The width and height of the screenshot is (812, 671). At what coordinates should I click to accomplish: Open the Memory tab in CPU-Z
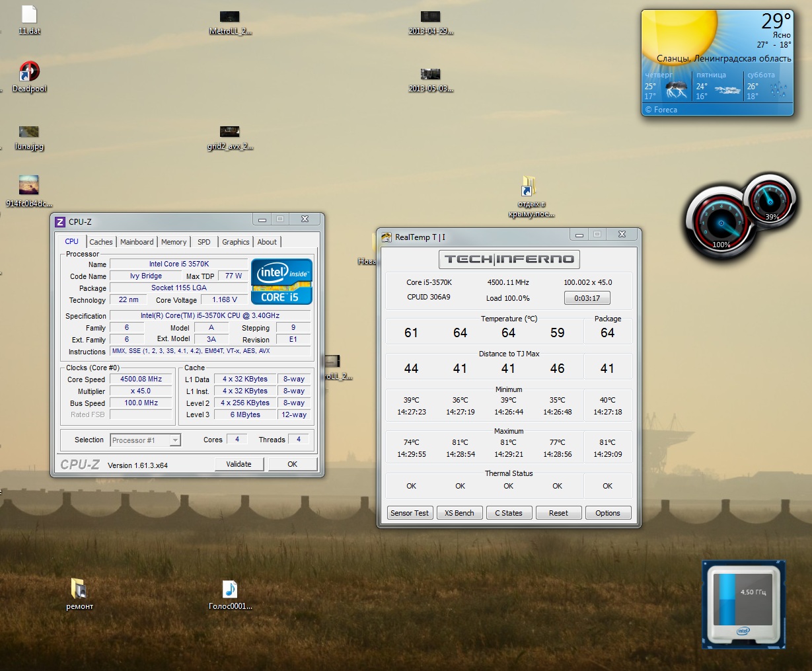[174, 242]
